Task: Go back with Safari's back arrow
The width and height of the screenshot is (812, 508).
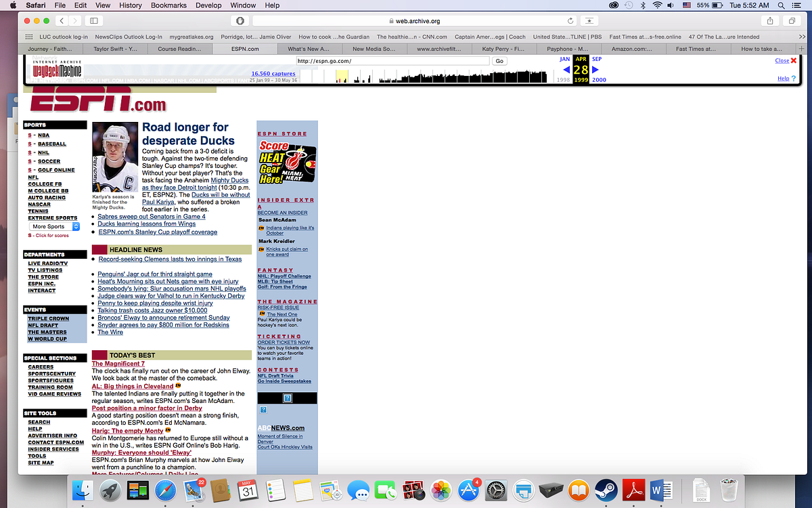Action: 61,22
